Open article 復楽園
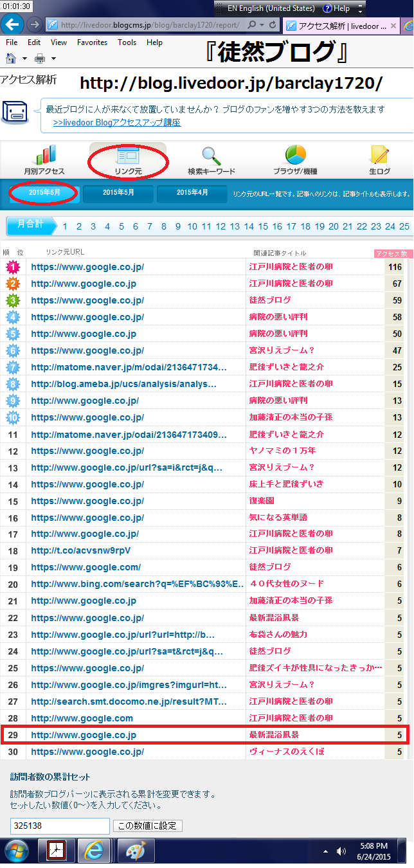The image size is (414, 868). click(261, 501)
